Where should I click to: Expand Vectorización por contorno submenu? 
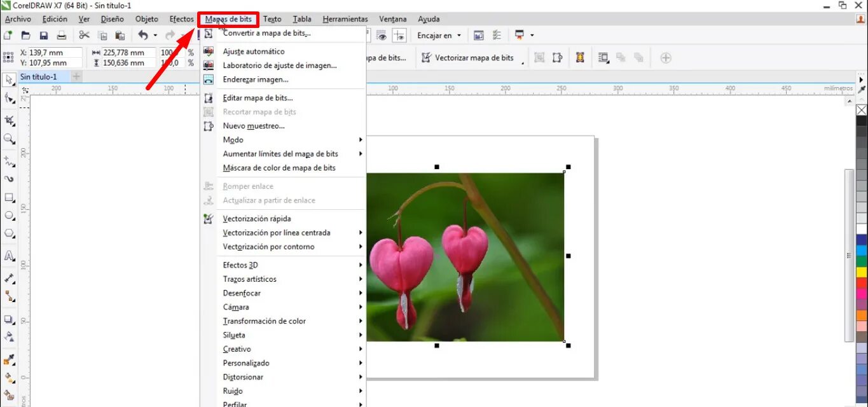click(x=361, y=247)
